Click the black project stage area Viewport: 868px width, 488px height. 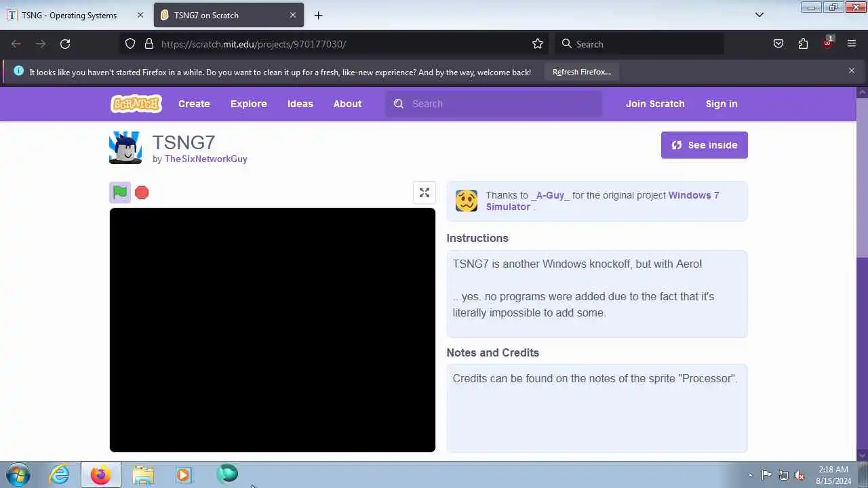(x=273, y=330)
